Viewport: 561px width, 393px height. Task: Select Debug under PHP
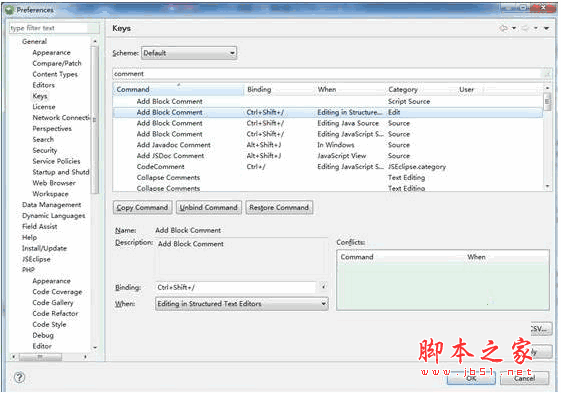43,335
